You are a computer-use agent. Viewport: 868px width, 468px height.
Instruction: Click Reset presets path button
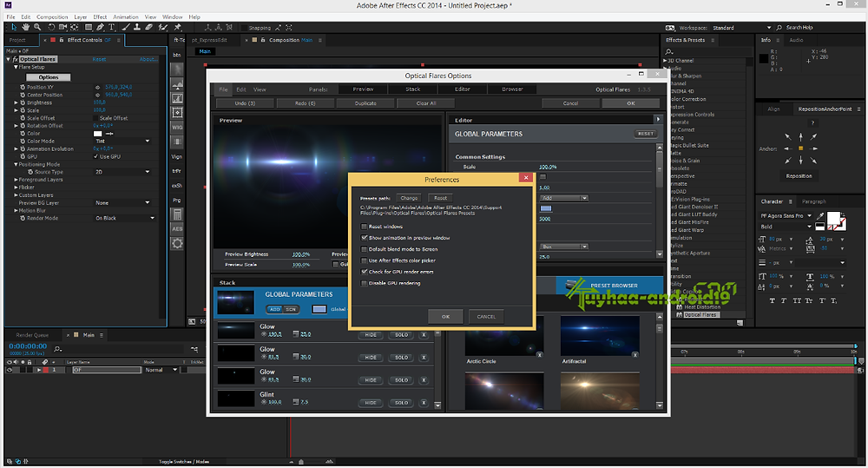[441, 198]
